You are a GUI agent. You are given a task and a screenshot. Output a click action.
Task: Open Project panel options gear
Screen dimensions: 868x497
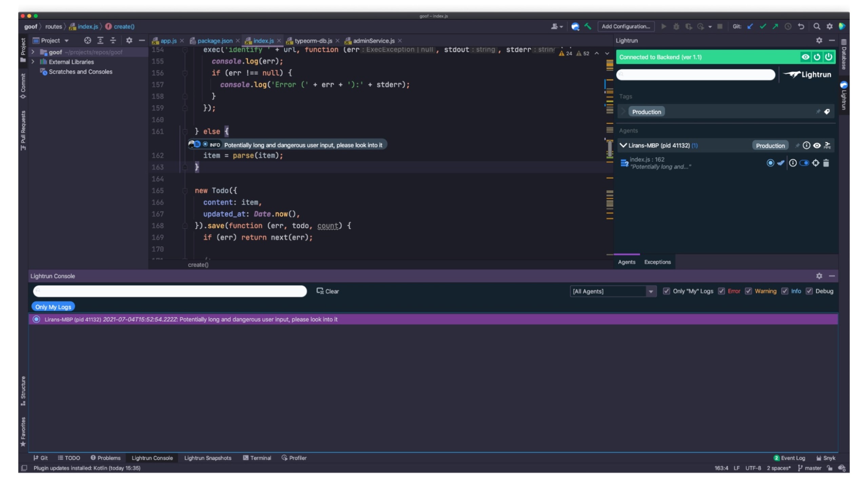(129, 40)
